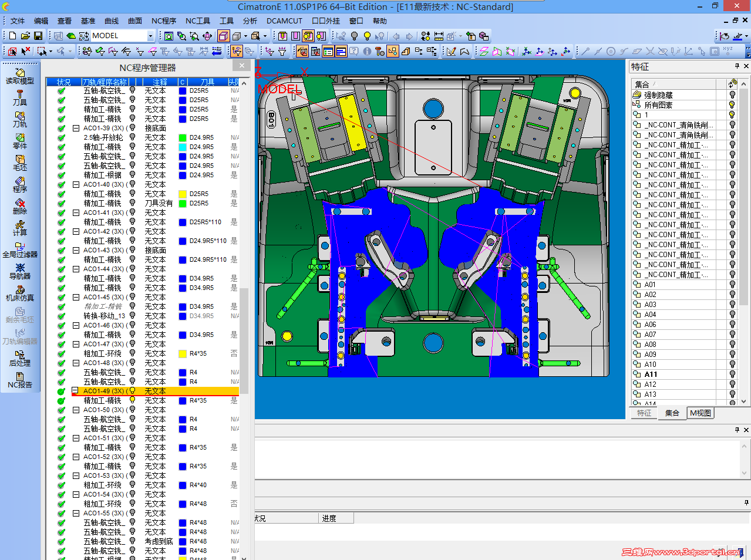Viewport: 751px width, 560px height.
Task: Collapse the ACO1-49 (3X) toolpath node
Action: tap(76, 391)
